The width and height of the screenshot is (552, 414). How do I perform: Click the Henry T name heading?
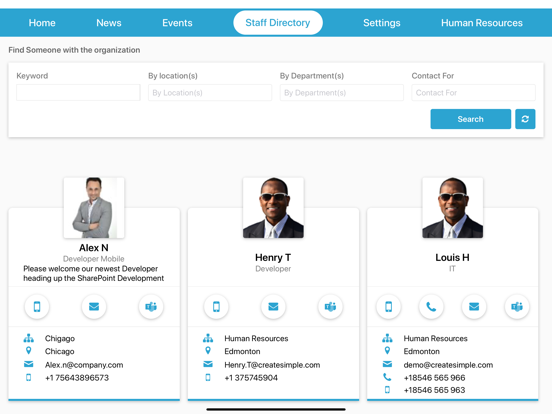pyautogui.click(x=273, y=258)
